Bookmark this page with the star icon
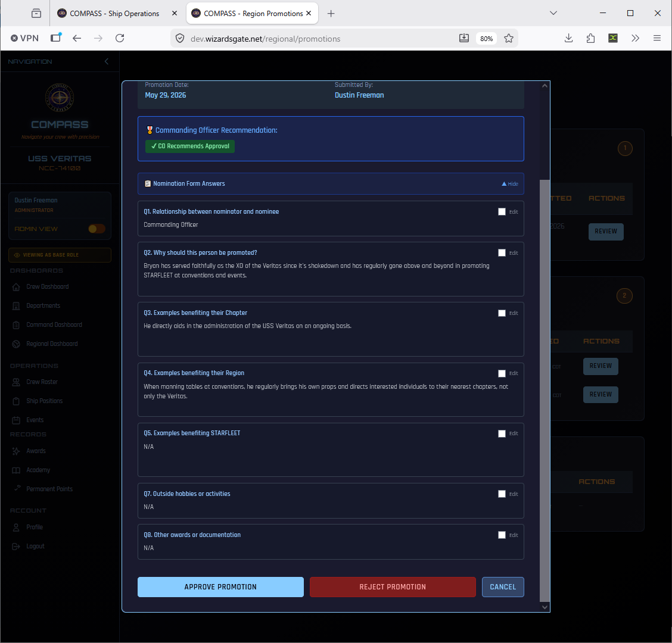 coord(508,39)
